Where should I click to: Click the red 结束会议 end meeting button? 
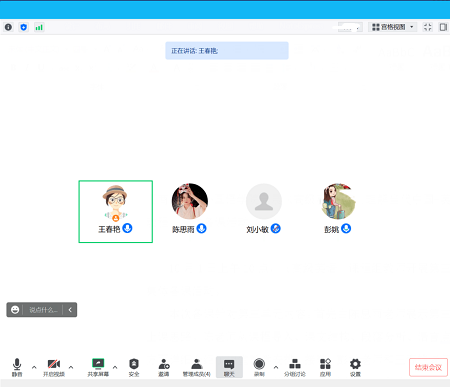tap(428, 367)
